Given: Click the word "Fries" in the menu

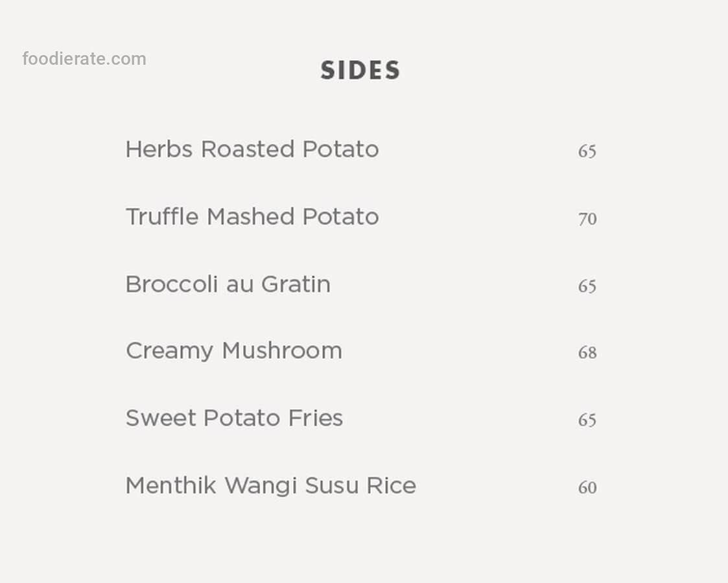Looking at the screenshot, I should (x=316, y=418).
